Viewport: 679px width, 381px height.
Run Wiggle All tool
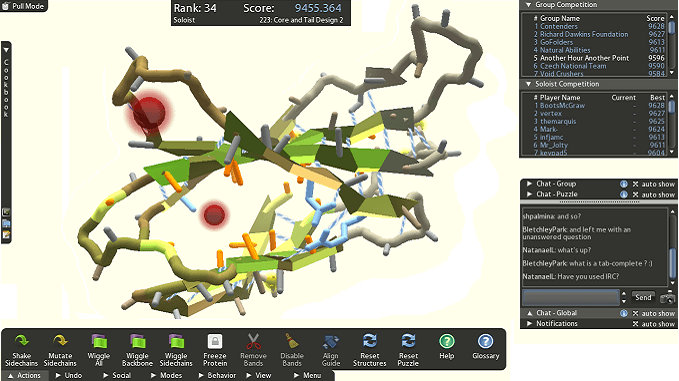click(99, 342)
